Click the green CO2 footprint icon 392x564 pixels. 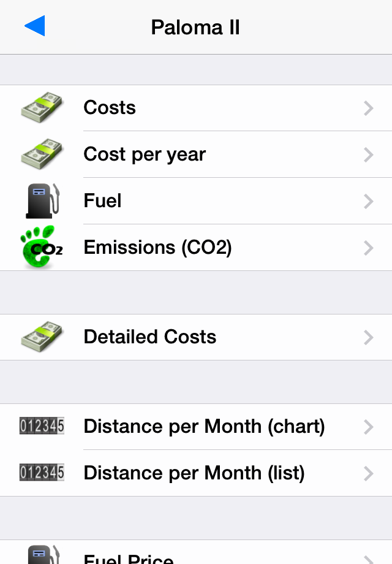coord(42,246)
